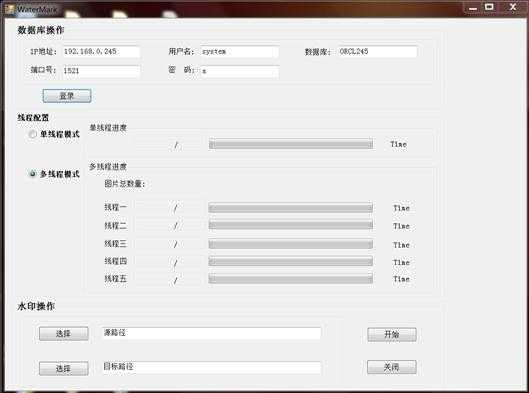Viewport: 529px width, 393px height.
Task: Click the IP地址 input field
Action: tap(101, 52)
